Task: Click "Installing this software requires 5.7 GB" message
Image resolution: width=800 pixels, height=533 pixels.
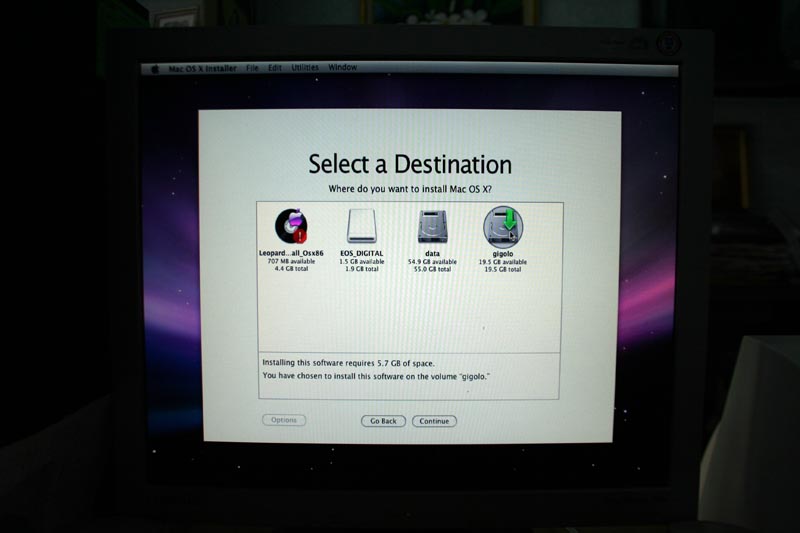Action: (x=348, y=363)
